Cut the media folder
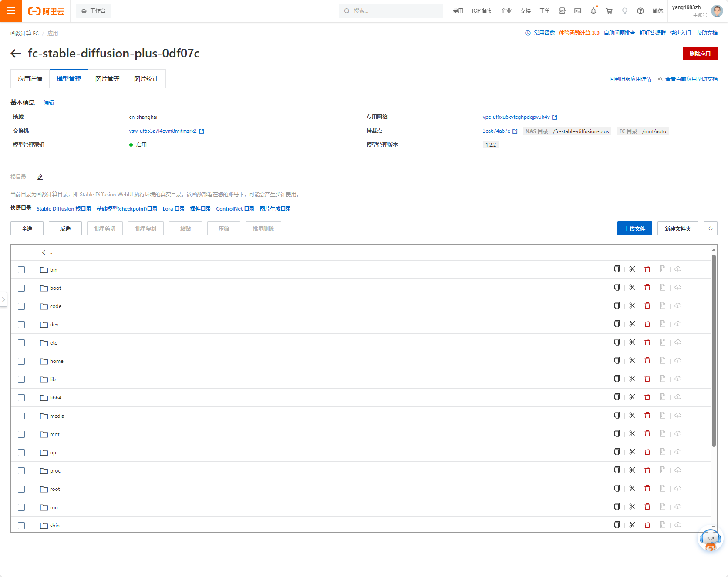The image size is (728, 577). (x=632, y=416)
